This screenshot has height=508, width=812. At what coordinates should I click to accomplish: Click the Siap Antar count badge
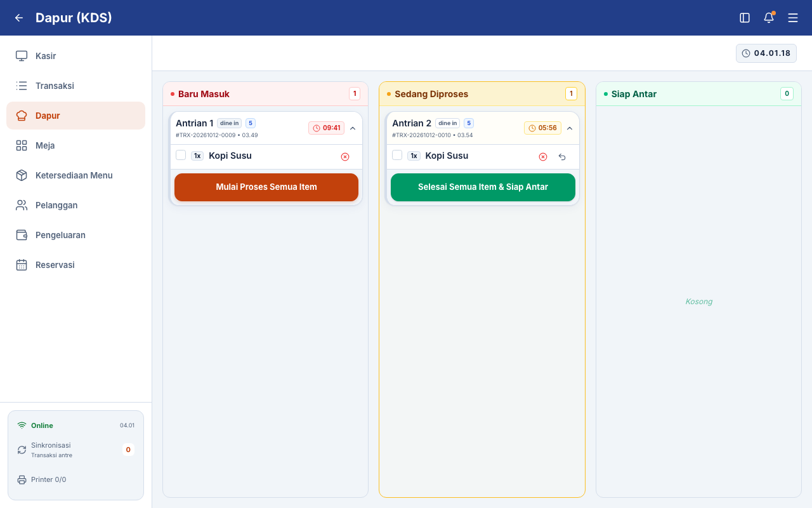coord(787,94)
